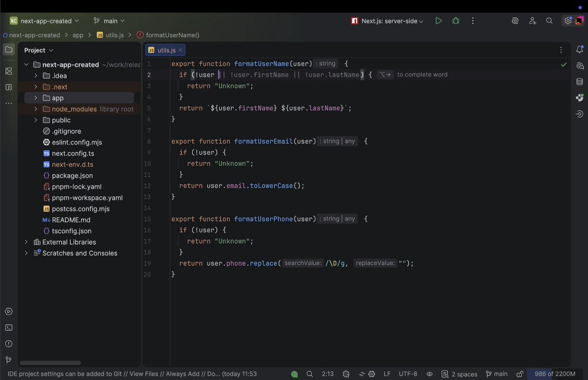Viewport: 588px width, 380px height.
Task: Open IDE settings gear icon
Action: pyautogui.click(x=567, y=21)
